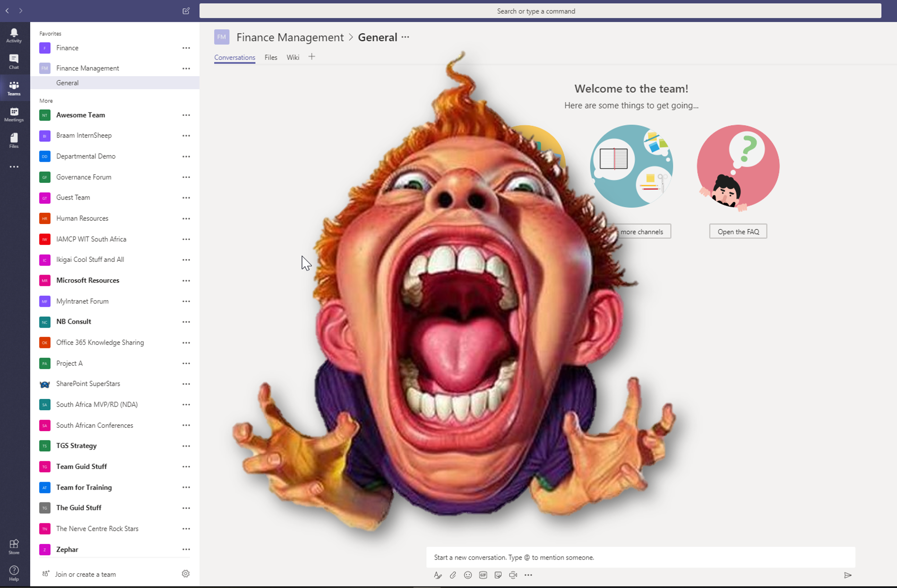Expand General channel options ellipsis
Image resolution: width=897 pixels, height=588 pixels.
click(405, 37)
